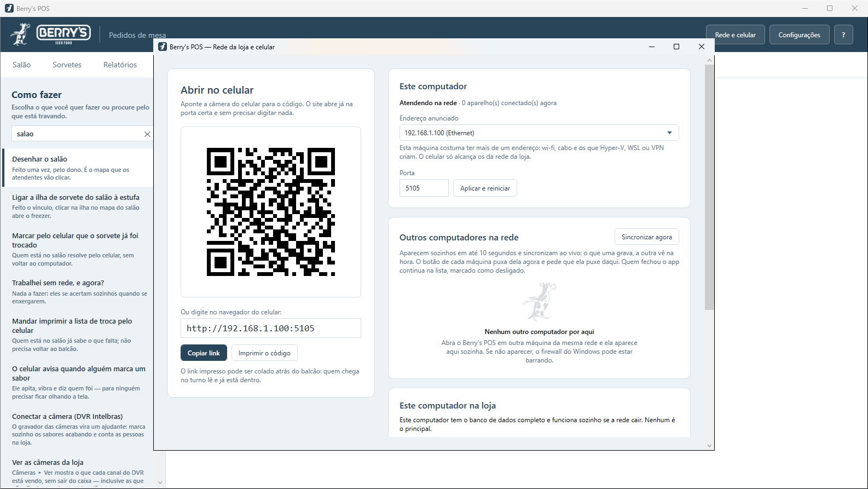Click the dialog scrollbar up arrow
Viewport: 868px width, 489px height.
click(709, 60)
